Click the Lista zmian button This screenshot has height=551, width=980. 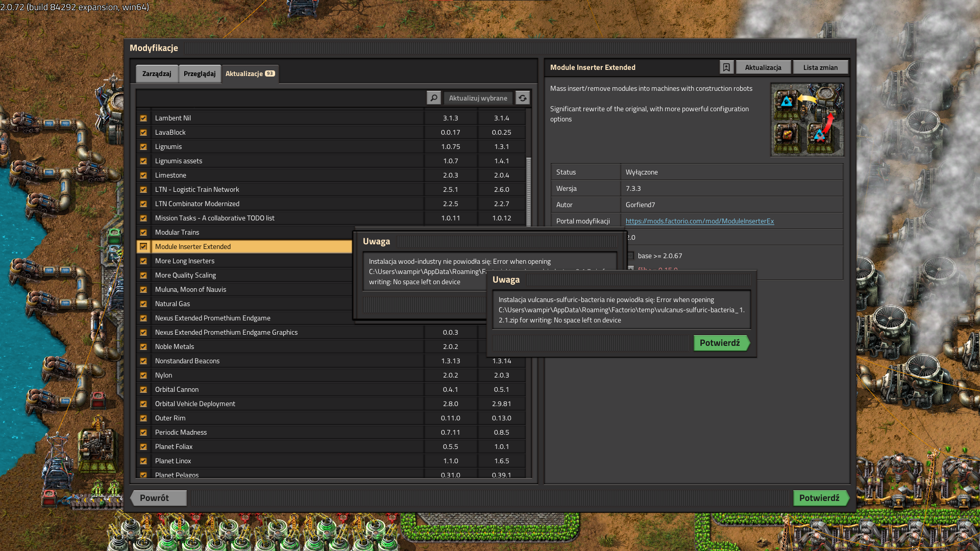[x=820, y=67]
